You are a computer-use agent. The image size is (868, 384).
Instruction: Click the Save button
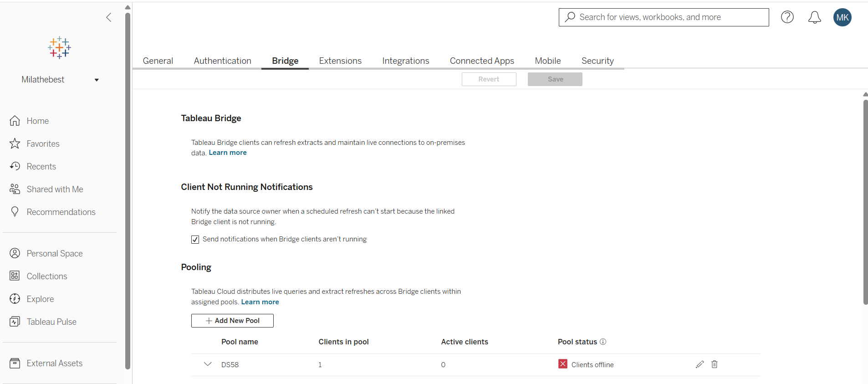[555, 79]
